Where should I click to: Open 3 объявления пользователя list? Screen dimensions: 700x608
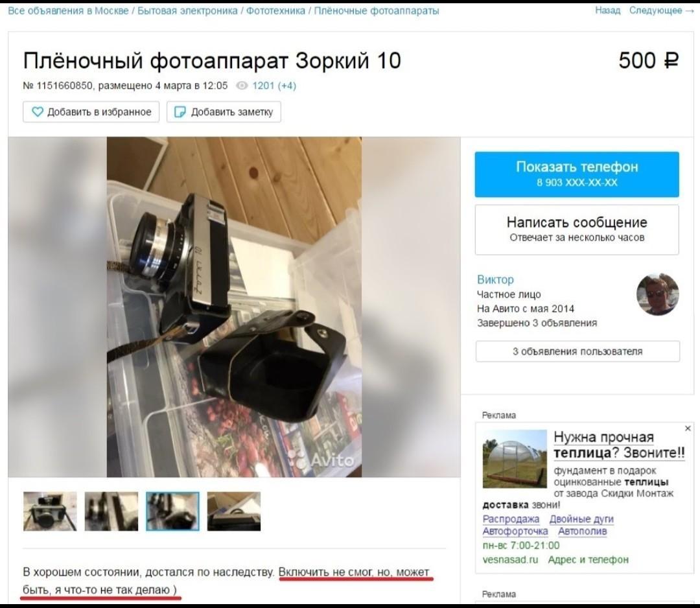577,351
